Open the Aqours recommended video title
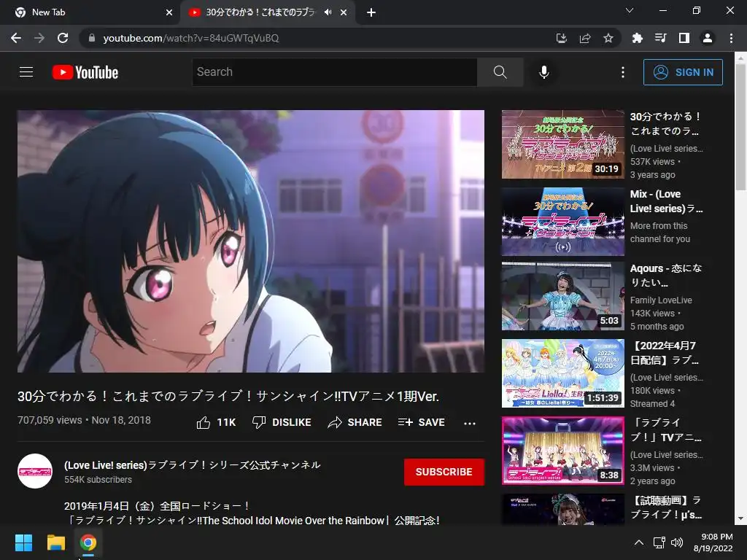Screen dimensions: 747x560 click(666, 275)
